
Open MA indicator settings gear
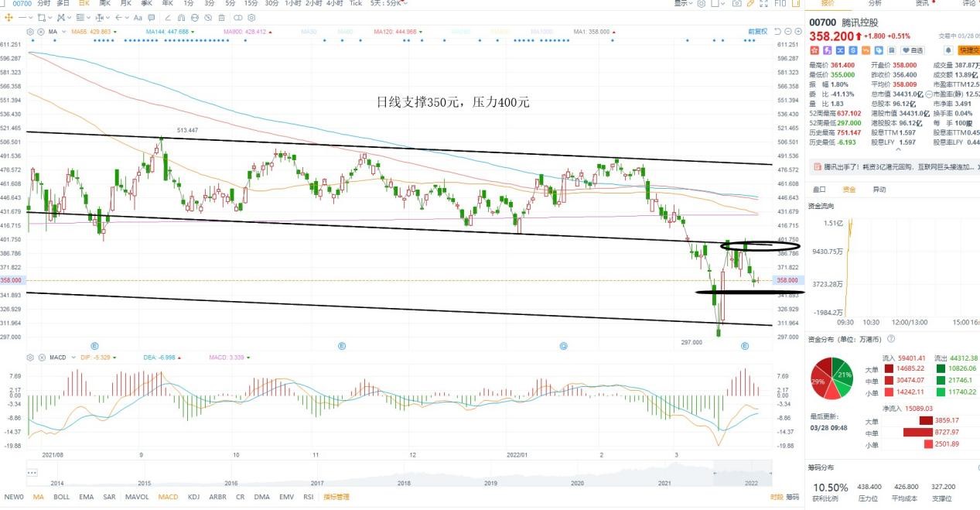coord(30,32)
